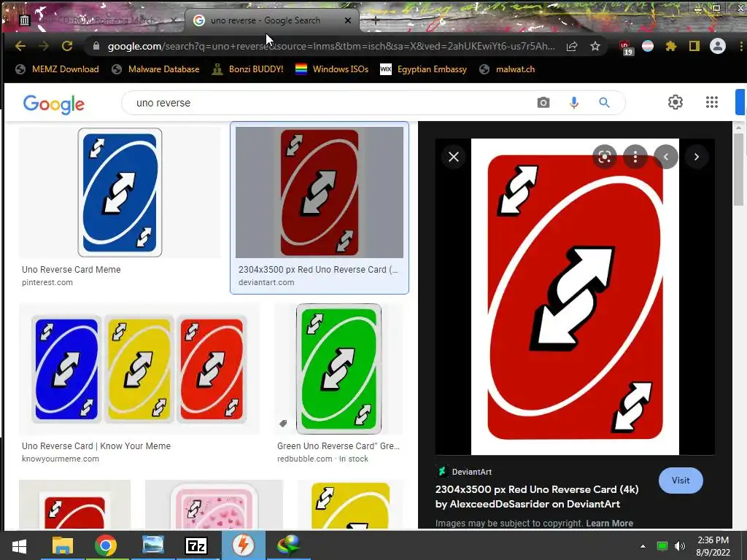Open the Windows Start menu
The height and width of the screenshot is (560, 747).
click(x=19, y=545)
